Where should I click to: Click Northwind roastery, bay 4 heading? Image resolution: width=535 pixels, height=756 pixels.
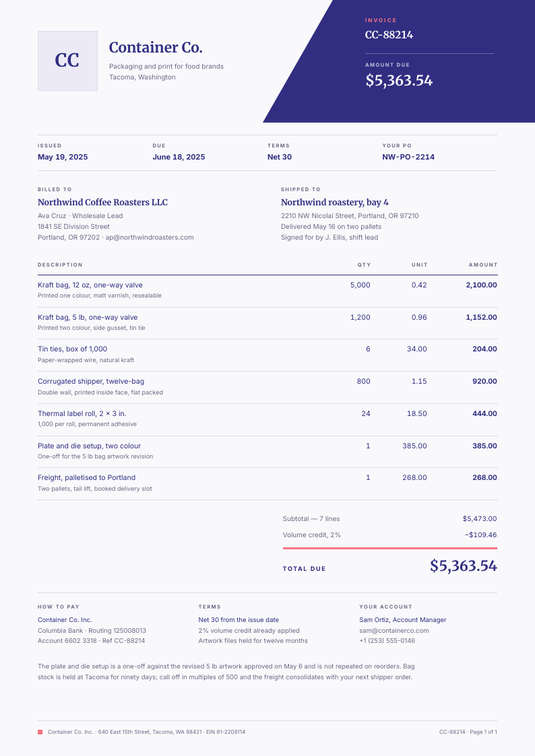335,202
